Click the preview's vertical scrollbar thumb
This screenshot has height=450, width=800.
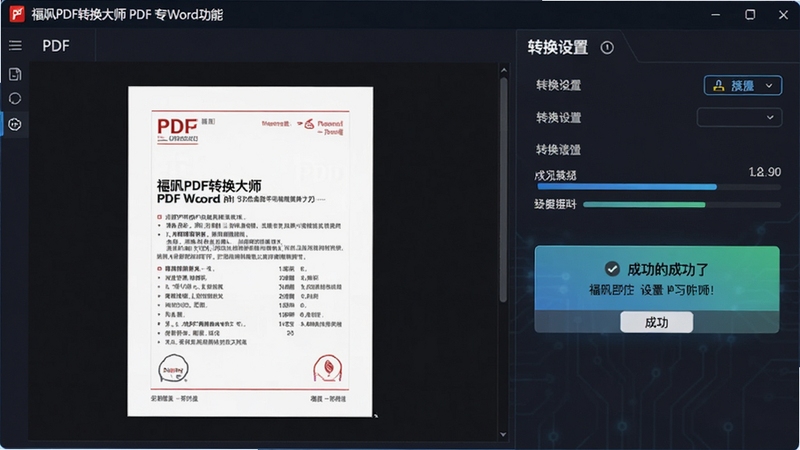(504, 190)
